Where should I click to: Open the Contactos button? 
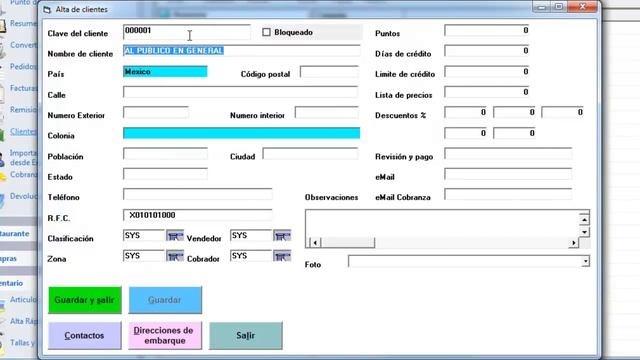click(84, 336)
